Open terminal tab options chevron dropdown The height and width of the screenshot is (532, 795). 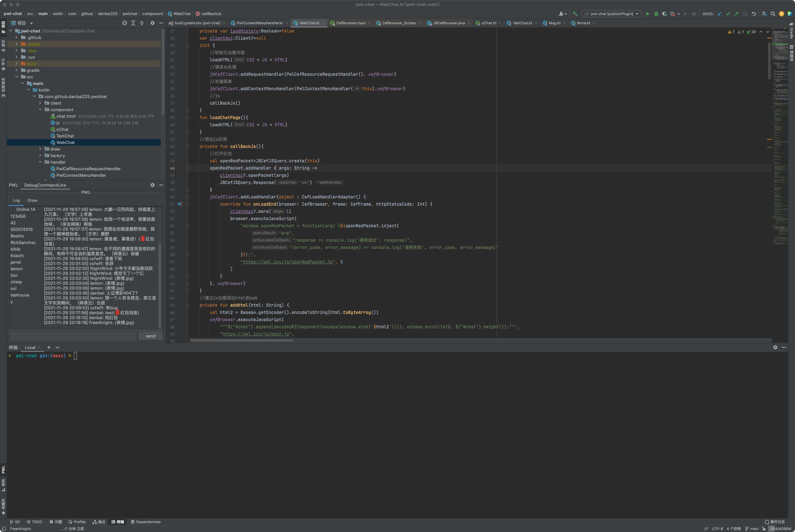(57, 347)
